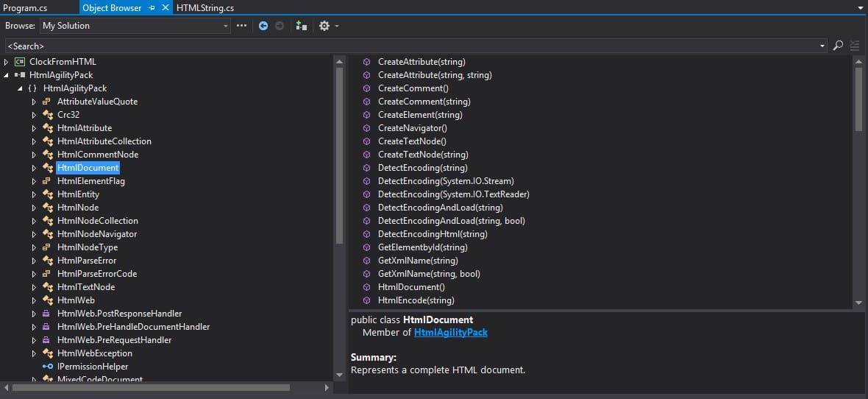The image size is (868, 399).
Task: Click the namespace braces icon for HtmlAgilityPack
Action: tap(32, 88)
